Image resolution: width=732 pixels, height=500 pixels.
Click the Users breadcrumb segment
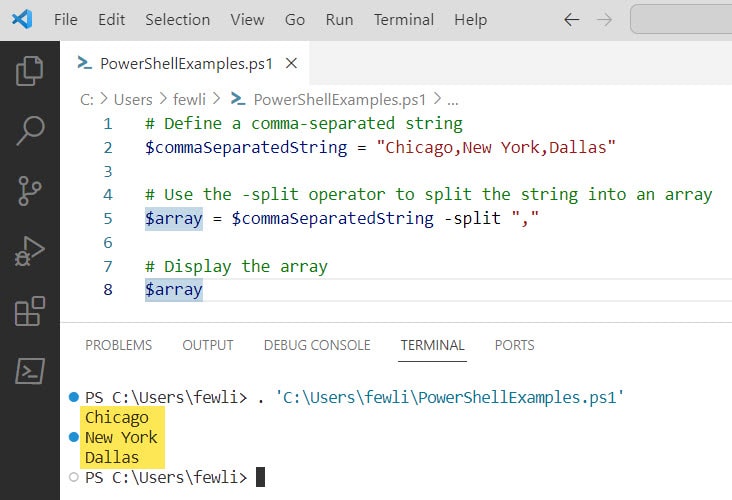(x=133, y=99)
